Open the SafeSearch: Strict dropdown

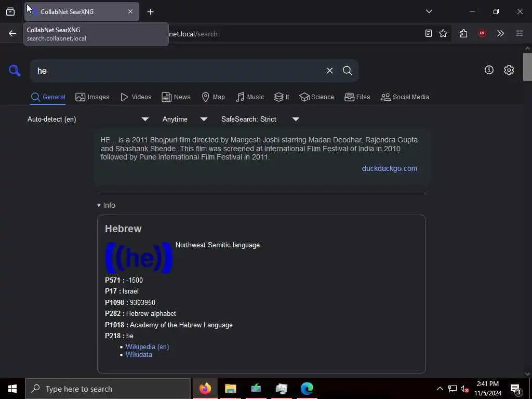pyautogui.click(x=260, y=119)
